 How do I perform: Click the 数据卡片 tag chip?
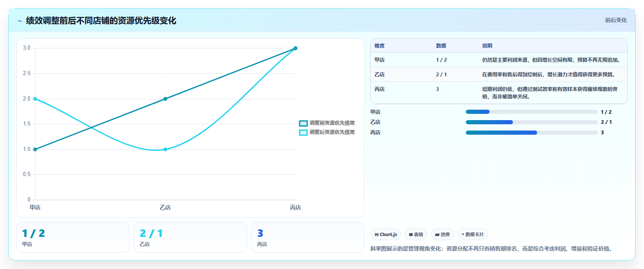tap(472, 234)
